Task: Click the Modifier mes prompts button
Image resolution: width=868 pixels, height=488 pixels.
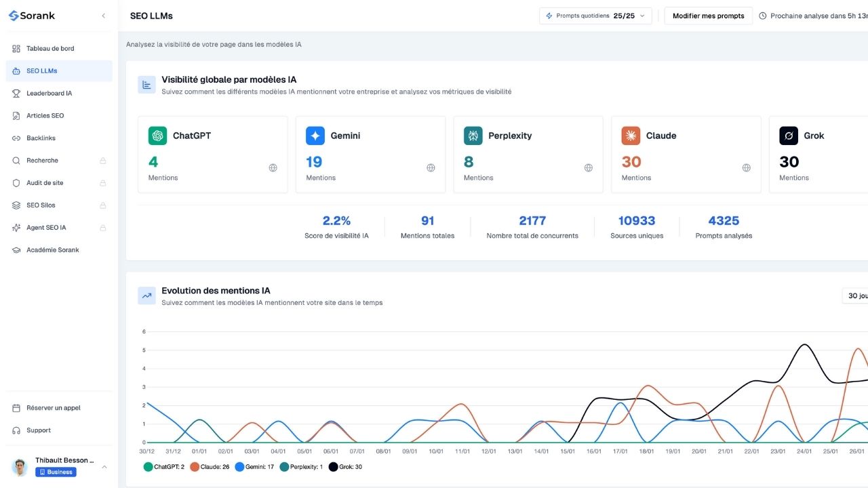Action: [708, 16]
